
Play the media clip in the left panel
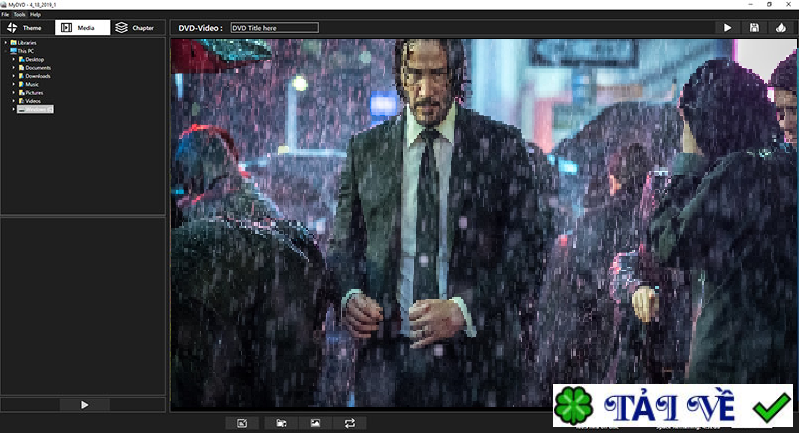click(84, 405)
